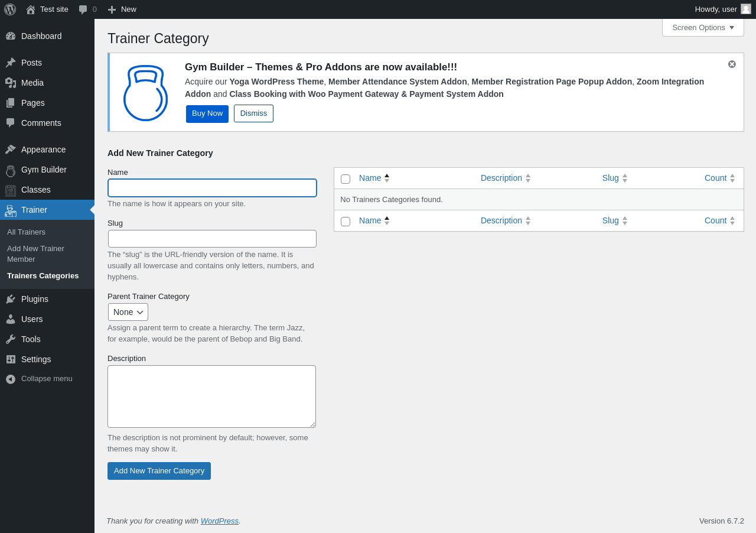Open the Gym Builder kettlebell menu icon
Screen dimensions: 756x533
click(11, 170)
